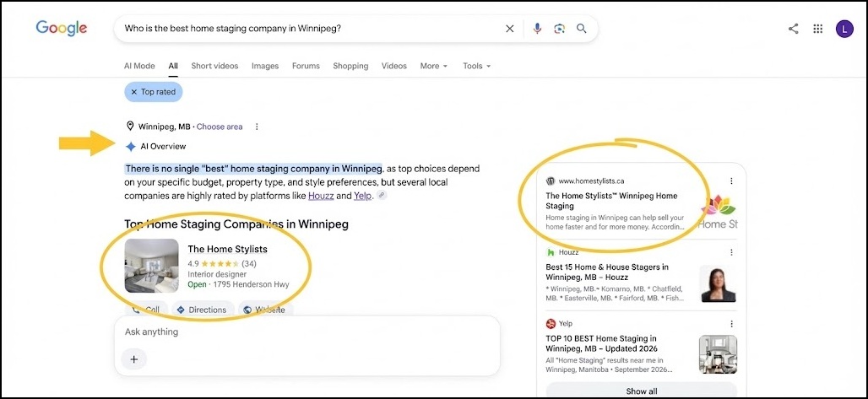Click the plus icon below Ask anything
Viewport: 868px width, 399px height.
[134, 359]
